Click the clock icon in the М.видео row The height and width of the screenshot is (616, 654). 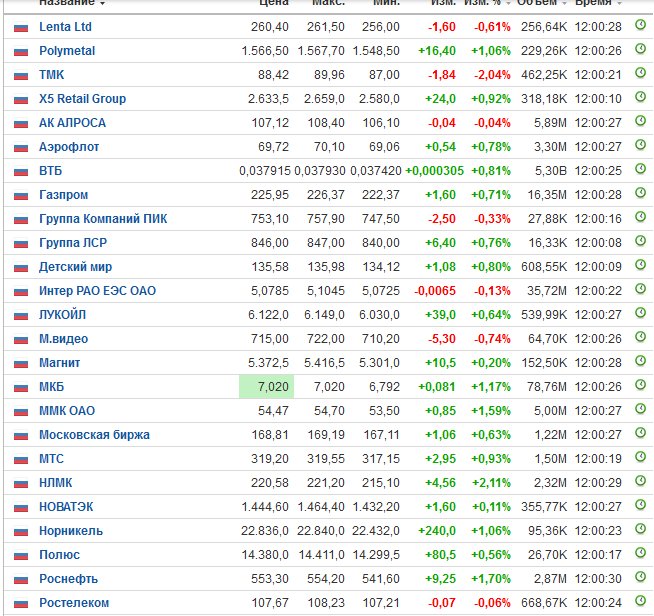click(x=640, y=337)
